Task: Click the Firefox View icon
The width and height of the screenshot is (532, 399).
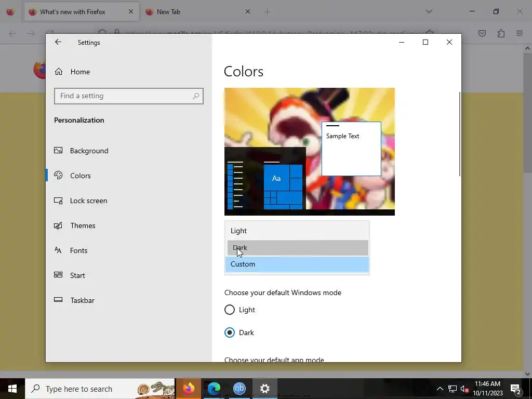Action: point(10,12)
